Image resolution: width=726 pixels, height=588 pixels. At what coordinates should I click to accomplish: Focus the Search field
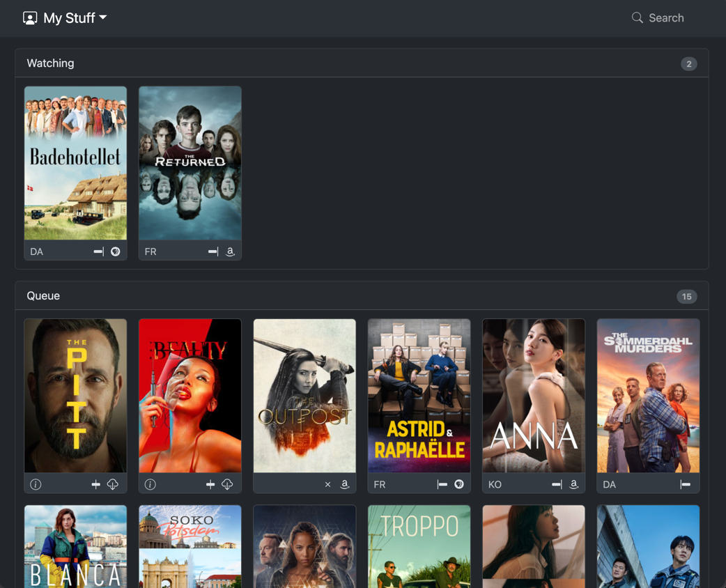point(658,17)
